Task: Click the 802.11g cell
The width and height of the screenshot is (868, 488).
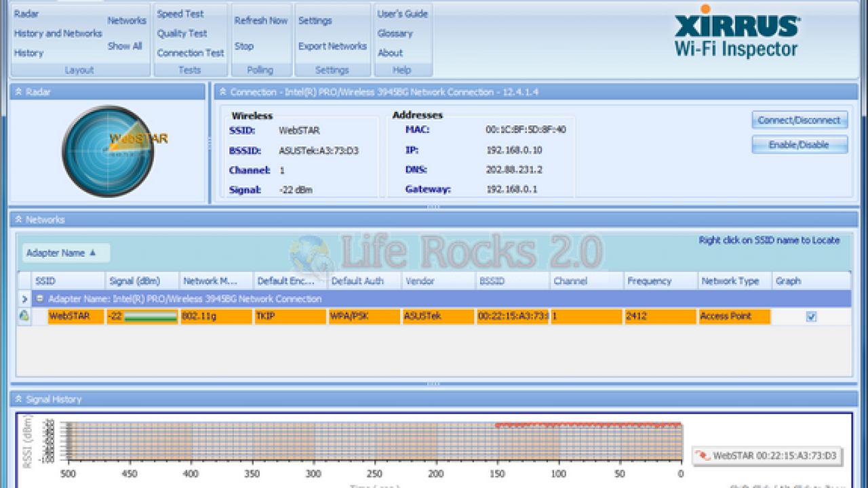Action: pyautogui.click(x=216, y=317)
